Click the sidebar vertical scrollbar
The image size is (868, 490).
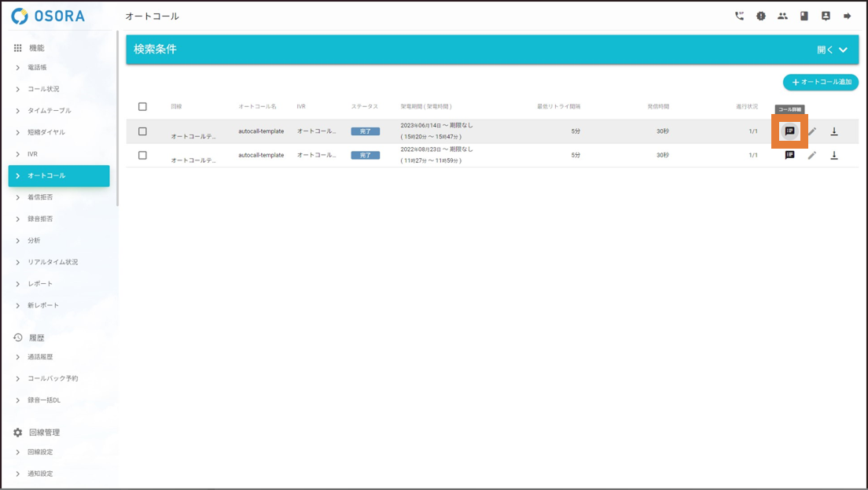point(117,118)
